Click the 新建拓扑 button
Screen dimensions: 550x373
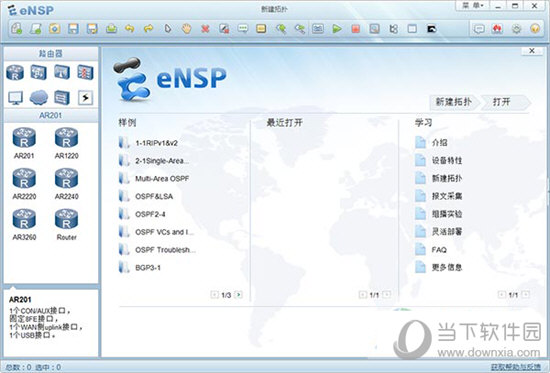pyautogui.click(x=453, y=102)
